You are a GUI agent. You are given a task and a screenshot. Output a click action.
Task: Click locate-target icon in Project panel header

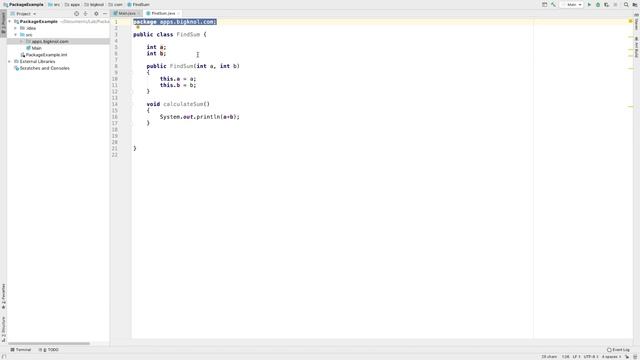click(76, 13)
